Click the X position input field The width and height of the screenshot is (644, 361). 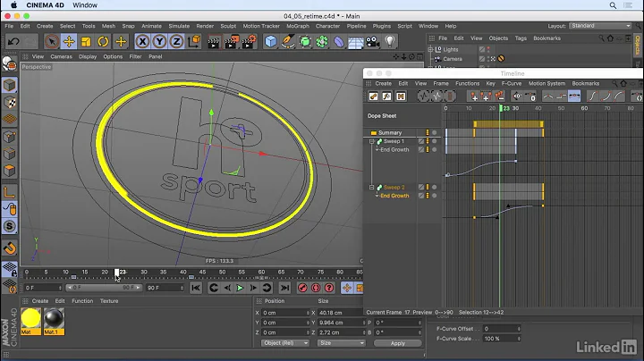point(285,313)
